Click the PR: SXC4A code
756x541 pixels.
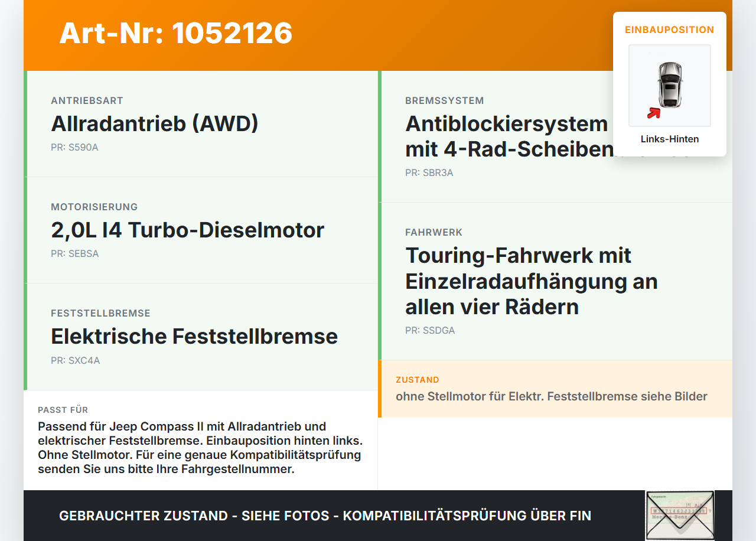[75, 360]
